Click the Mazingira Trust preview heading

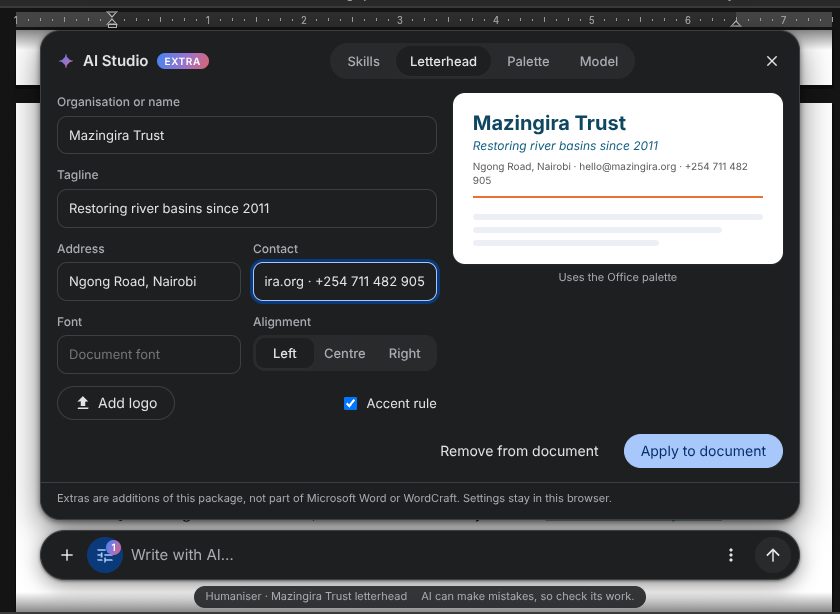pos(549,123)
